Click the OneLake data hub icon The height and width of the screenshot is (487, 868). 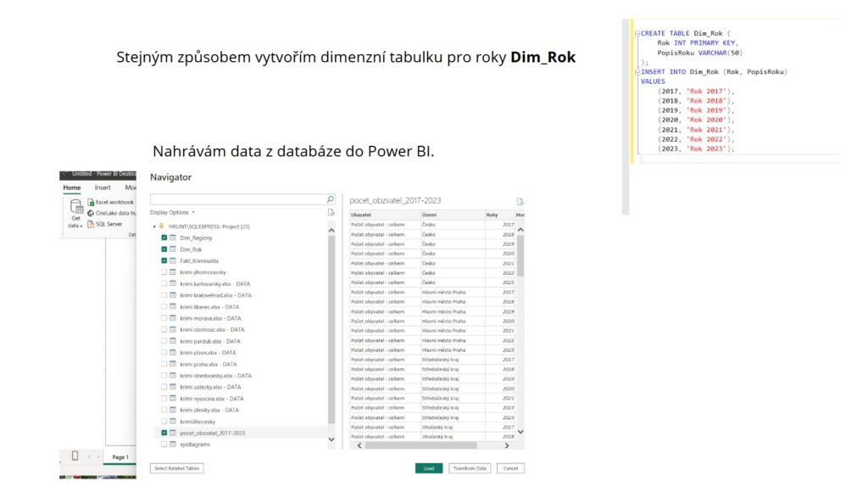(x=91, y=213)
